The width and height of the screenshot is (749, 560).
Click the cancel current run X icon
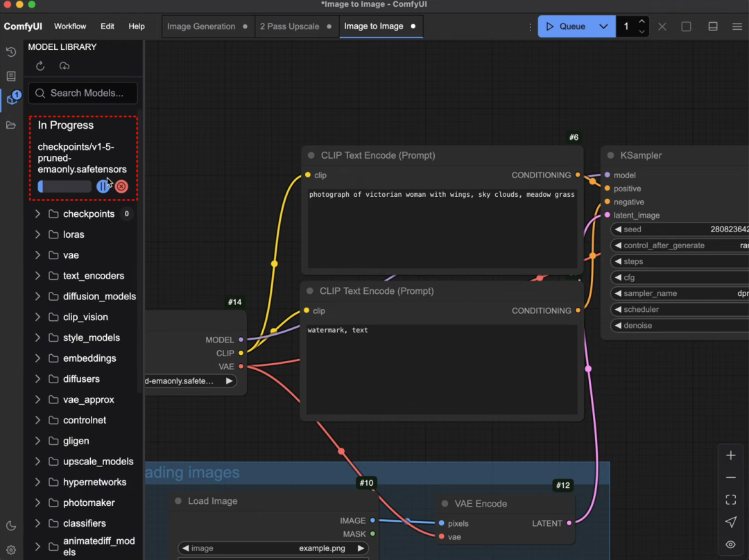coord(662,26)
